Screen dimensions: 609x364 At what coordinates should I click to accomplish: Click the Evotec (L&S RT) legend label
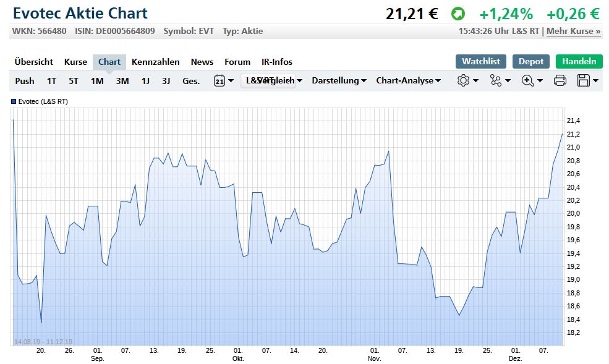pos(43,102)
